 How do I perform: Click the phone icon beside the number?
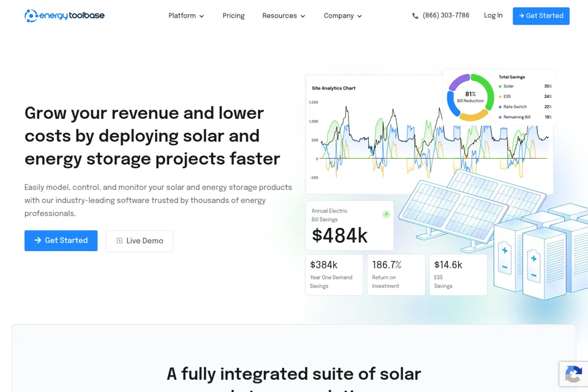pyautogui.click(x=415, y=16)
